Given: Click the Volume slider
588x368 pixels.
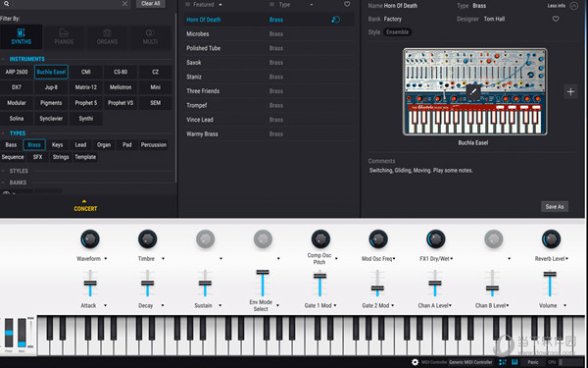Looking at the screenshot, I should (x=550, y=284).
